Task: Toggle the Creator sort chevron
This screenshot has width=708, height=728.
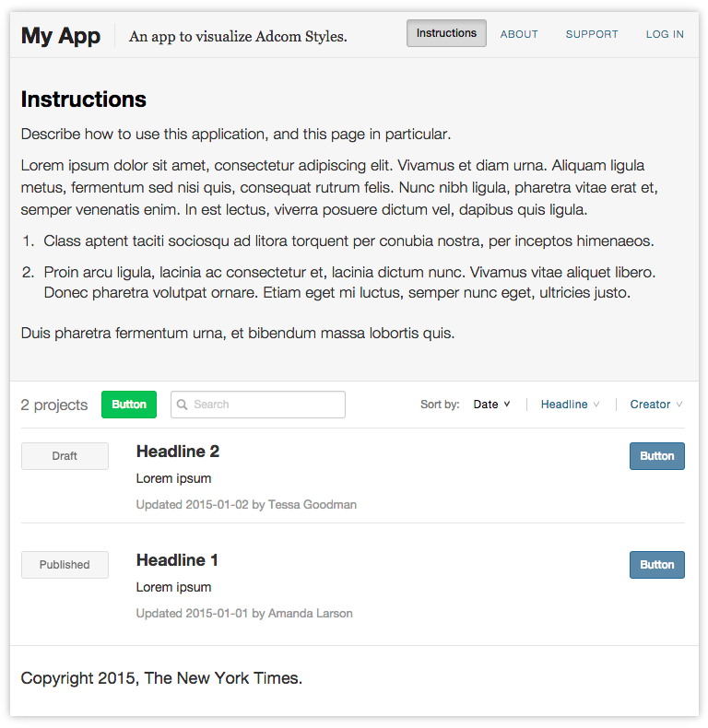Action: click(679, 405)
